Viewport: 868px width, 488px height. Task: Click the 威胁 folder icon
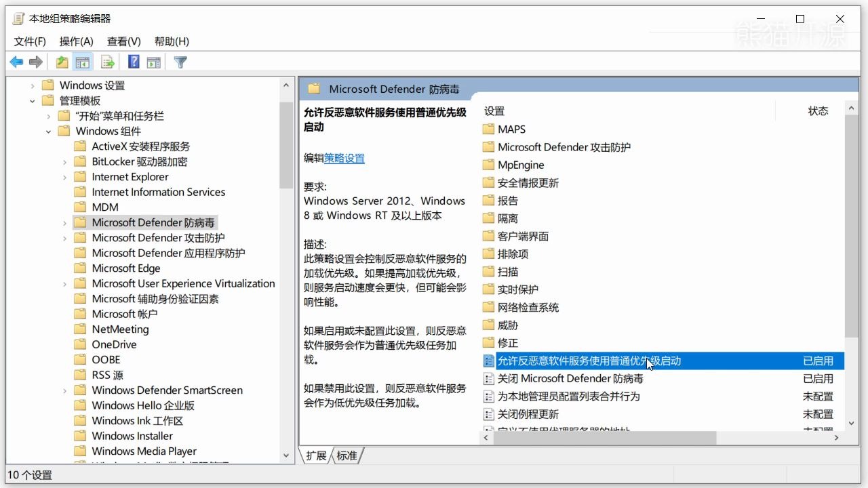488,325
